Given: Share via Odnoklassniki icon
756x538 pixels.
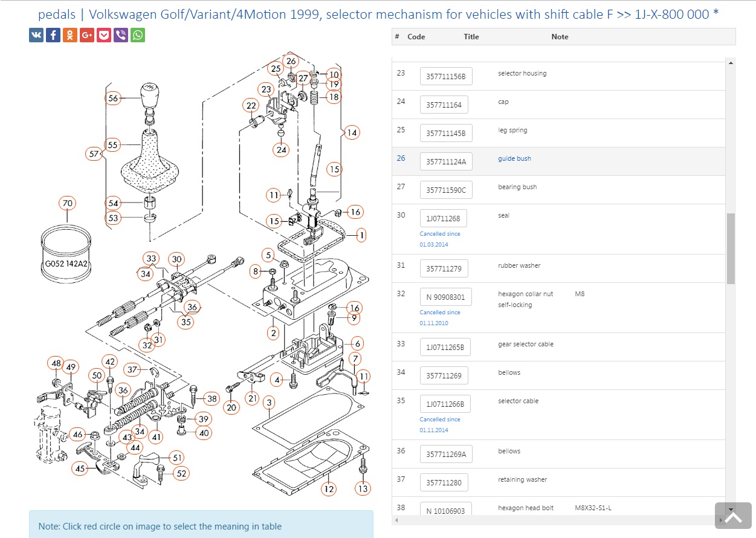Looking at the screenshot, I should 70,35.
